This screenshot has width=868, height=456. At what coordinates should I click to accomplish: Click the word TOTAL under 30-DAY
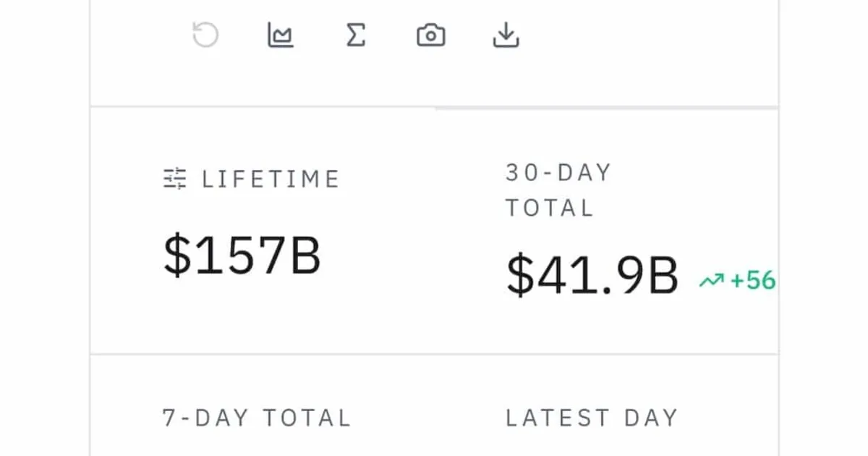coord(550,208)
